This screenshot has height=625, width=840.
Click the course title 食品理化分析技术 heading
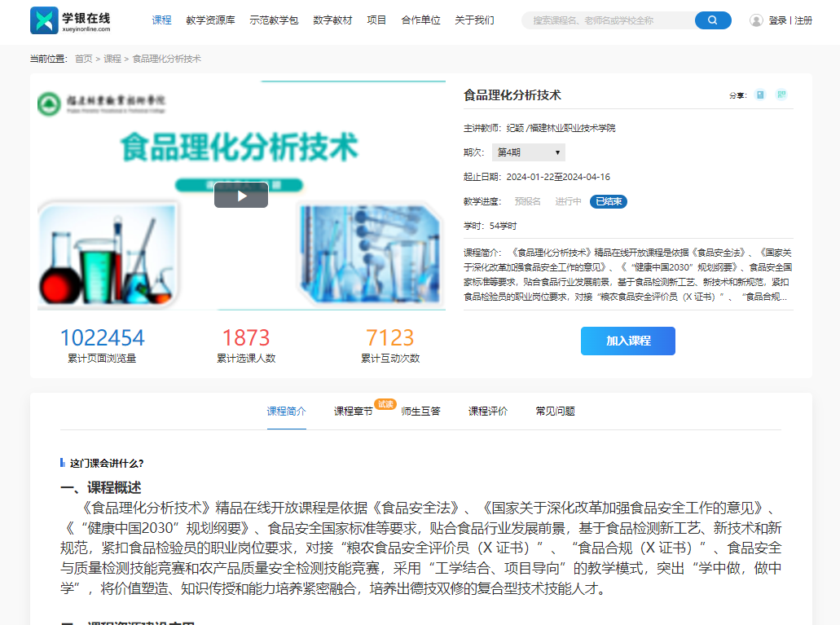512,95
